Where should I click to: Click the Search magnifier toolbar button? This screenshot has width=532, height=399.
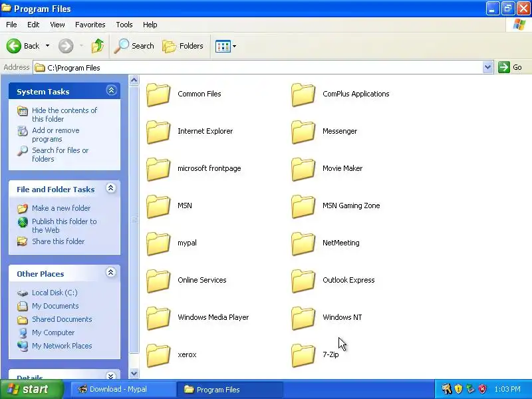[134, 46]
